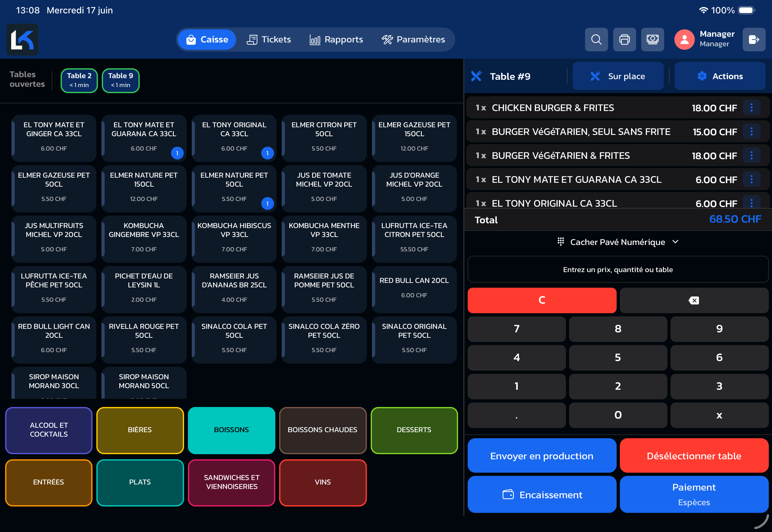Open the cash drawer banknote icon

(652, 40)
